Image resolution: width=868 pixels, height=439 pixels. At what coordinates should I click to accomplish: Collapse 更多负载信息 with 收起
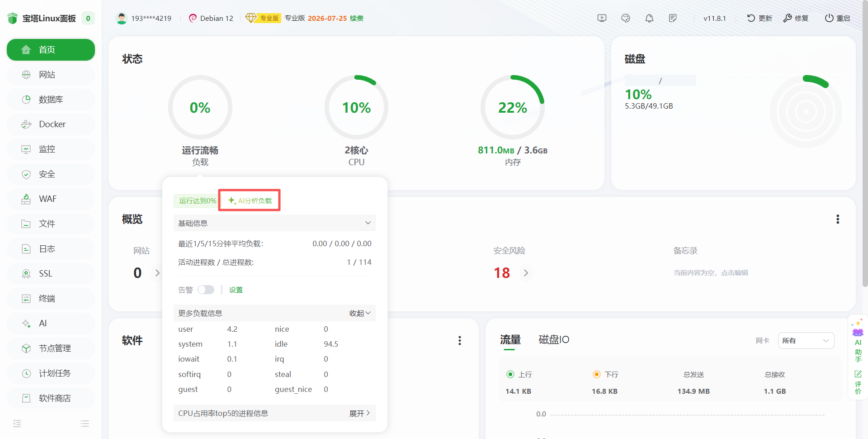360,313
